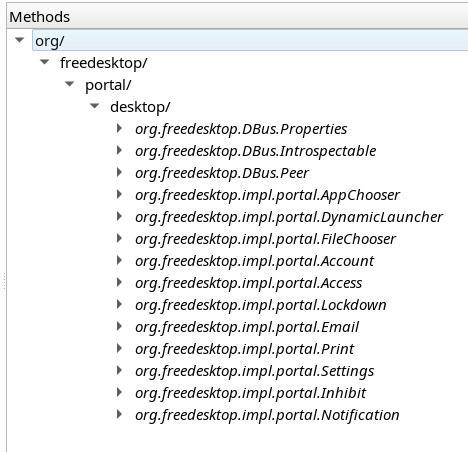Expand the portal.Inhibit interface arrow
468x452 pixels.
119,393
